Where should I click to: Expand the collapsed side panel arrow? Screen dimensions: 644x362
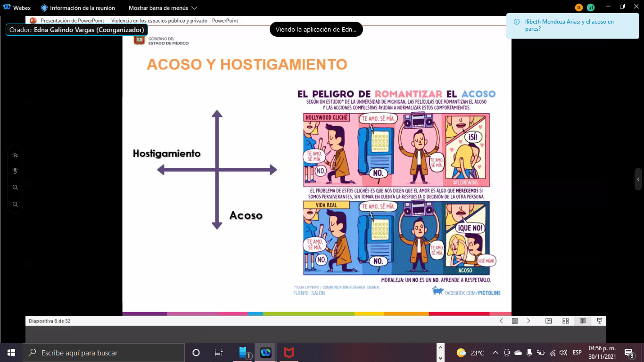pos(638,179)
